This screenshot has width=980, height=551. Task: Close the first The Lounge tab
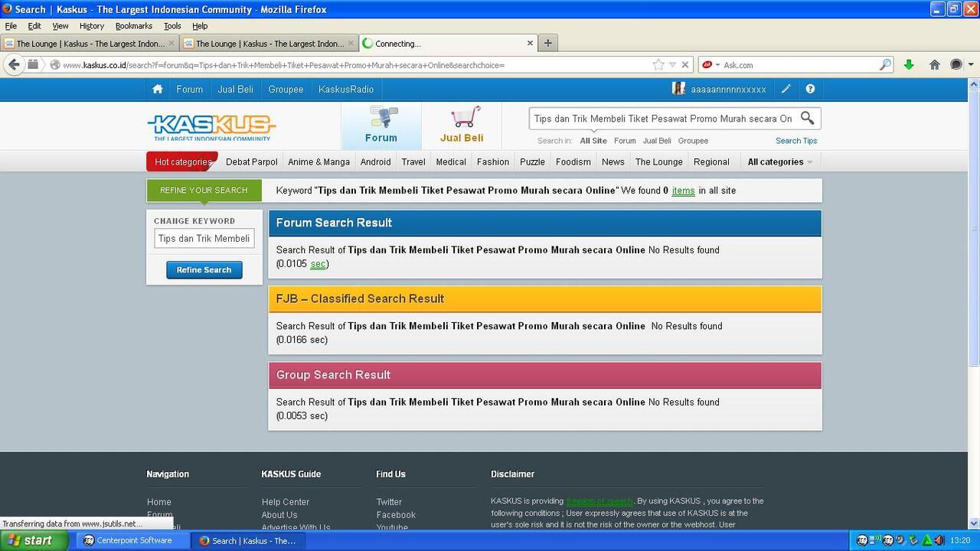tap(171, 44)
